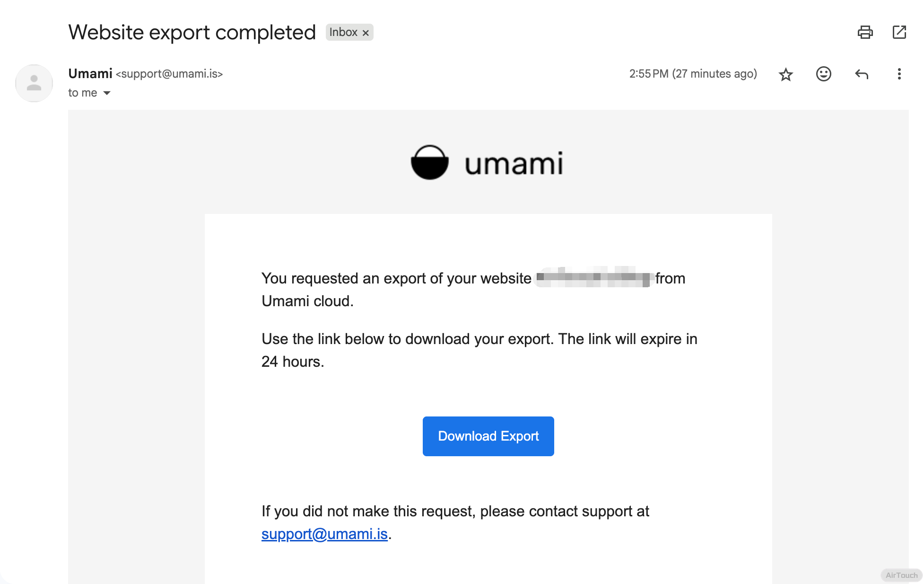
Task: Open the email in a new window
Action: click(x=899, y=32)
